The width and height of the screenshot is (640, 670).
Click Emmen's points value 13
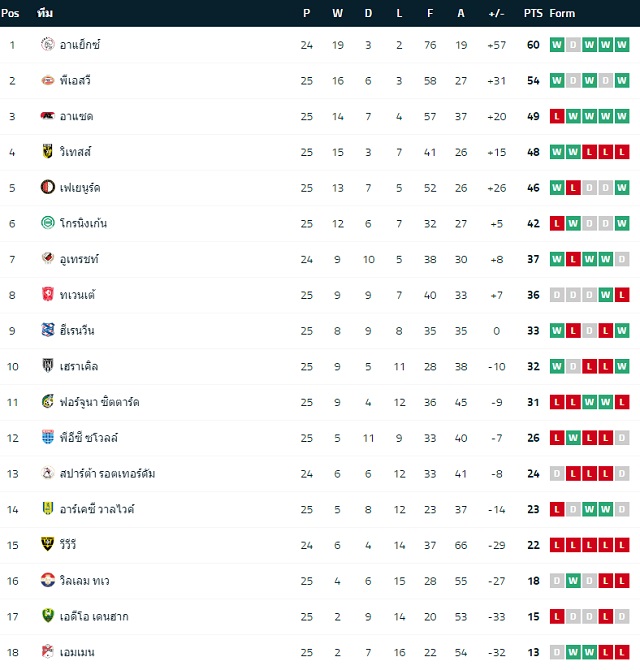[533, 652]
